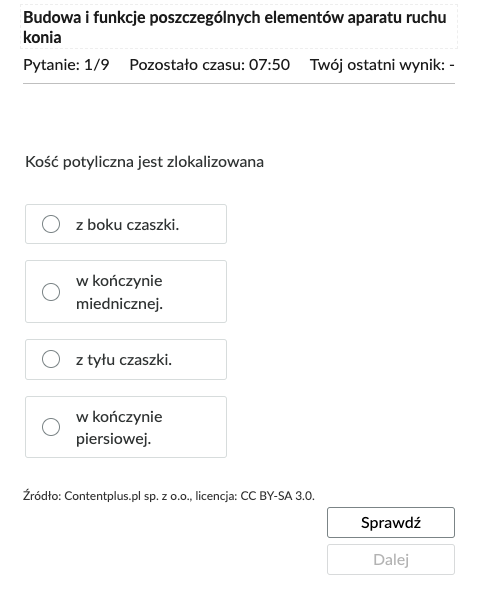
Task: Mark the 'z tyłu czaszki.' radio circle
Action: (x=51, y=359)
